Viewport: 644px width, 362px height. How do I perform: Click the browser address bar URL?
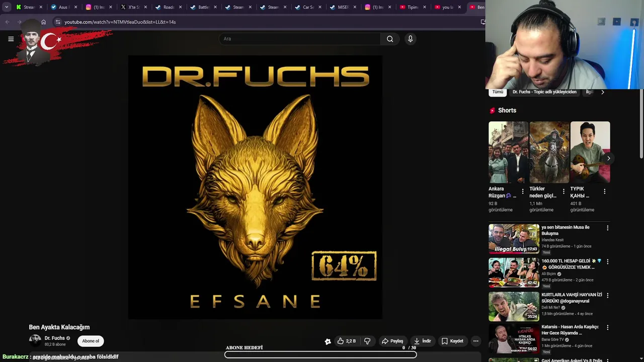tap(120, 22)
